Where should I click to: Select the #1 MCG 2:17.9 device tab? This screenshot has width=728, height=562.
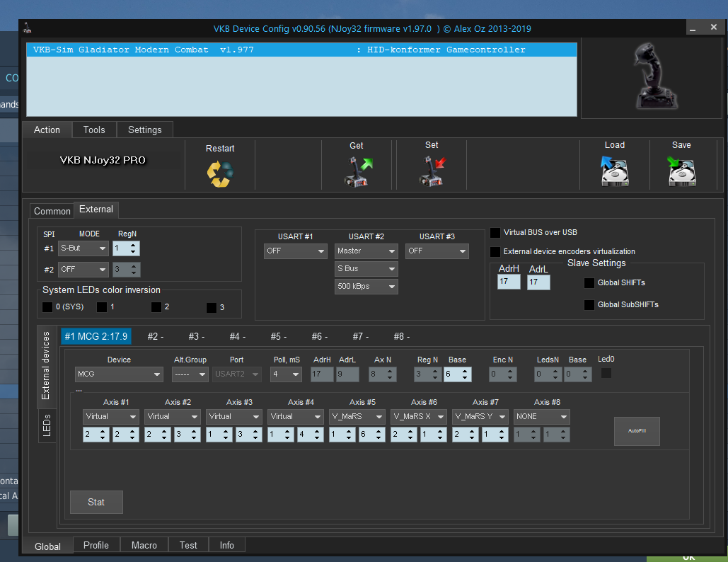[96, 336]
